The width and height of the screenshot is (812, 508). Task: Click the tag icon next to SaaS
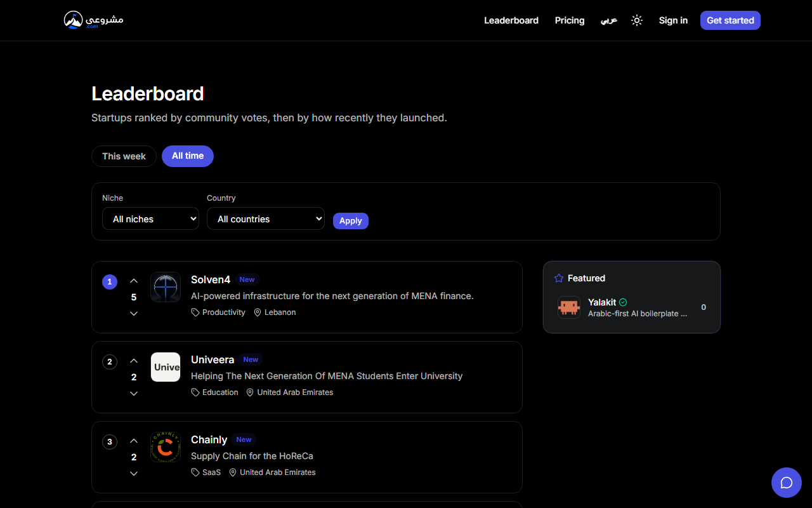[x=195, y=472]
